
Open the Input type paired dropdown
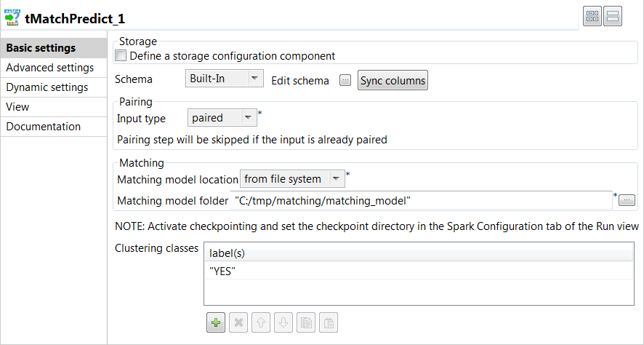(x=221, y=118)
